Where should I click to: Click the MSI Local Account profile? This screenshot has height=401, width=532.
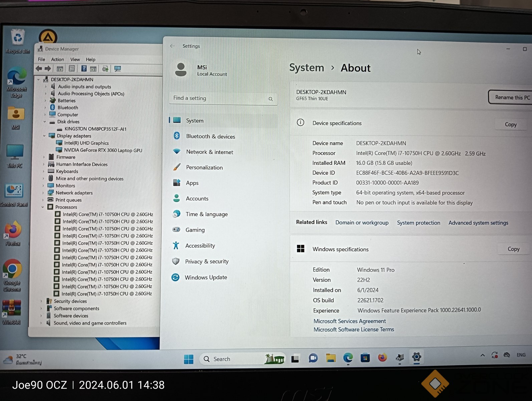[x=201, y=70]
